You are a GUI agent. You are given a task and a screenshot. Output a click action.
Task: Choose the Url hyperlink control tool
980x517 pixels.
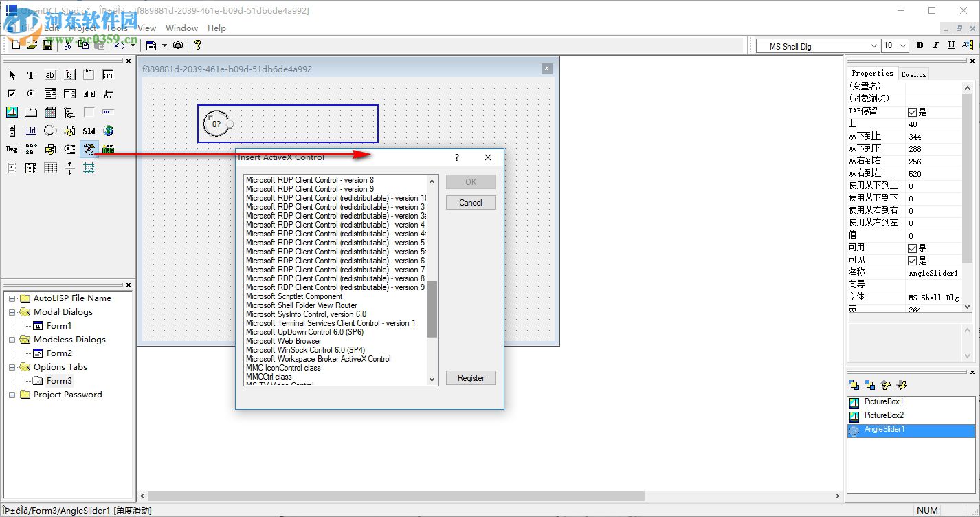pos(31,131)
